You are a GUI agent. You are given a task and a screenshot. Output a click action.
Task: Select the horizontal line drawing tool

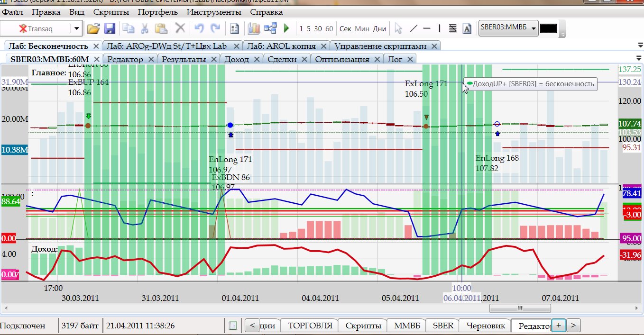point(426,28)
